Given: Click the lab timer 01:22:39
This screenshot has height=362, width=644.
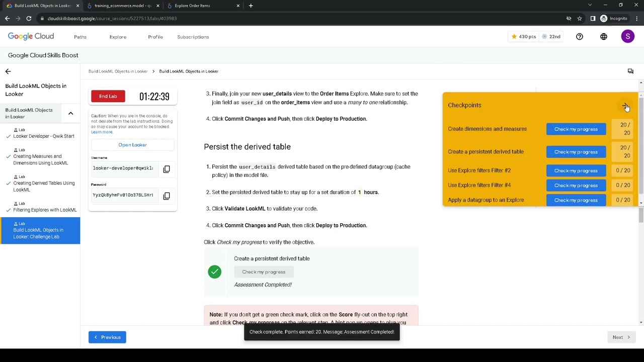Looking at the screenshot, I should 154,97.
